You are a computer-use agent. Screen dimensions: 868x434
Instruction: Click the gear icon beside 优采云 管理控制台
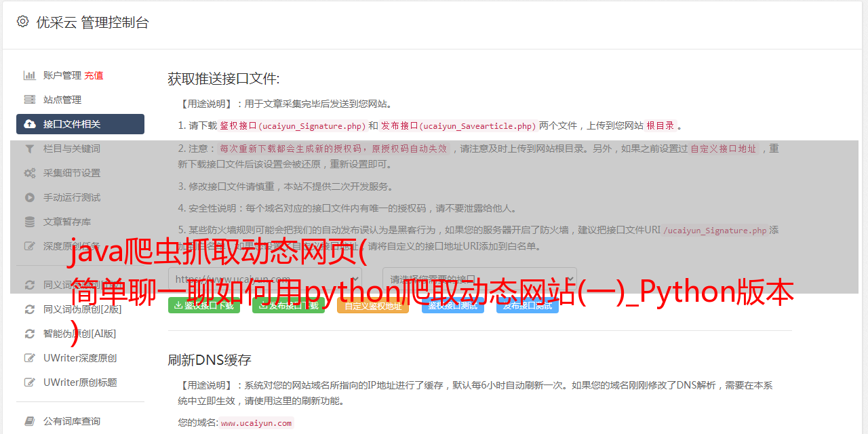[x=22, y=22]
